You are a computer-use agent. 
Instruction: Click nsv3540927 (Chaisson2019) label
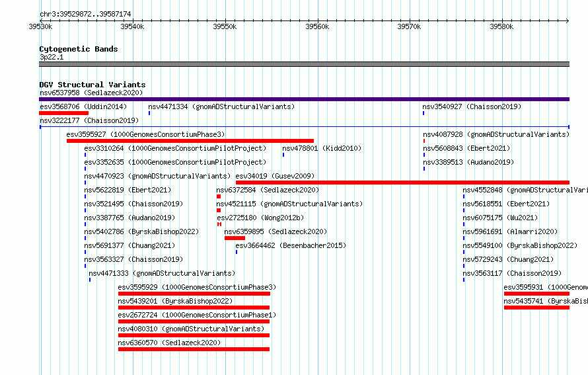tap(472, 106)
